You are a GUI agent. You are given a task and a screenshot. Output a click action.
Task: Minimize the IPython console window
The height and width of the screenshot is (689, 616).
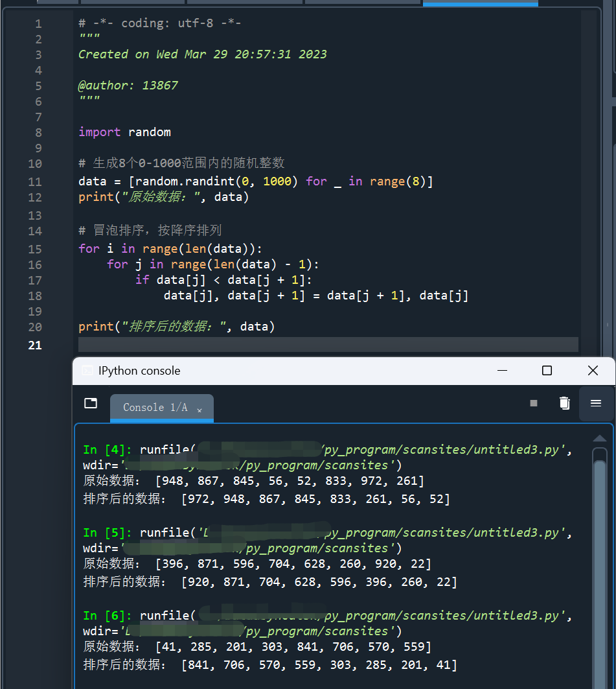coord(502,370)
